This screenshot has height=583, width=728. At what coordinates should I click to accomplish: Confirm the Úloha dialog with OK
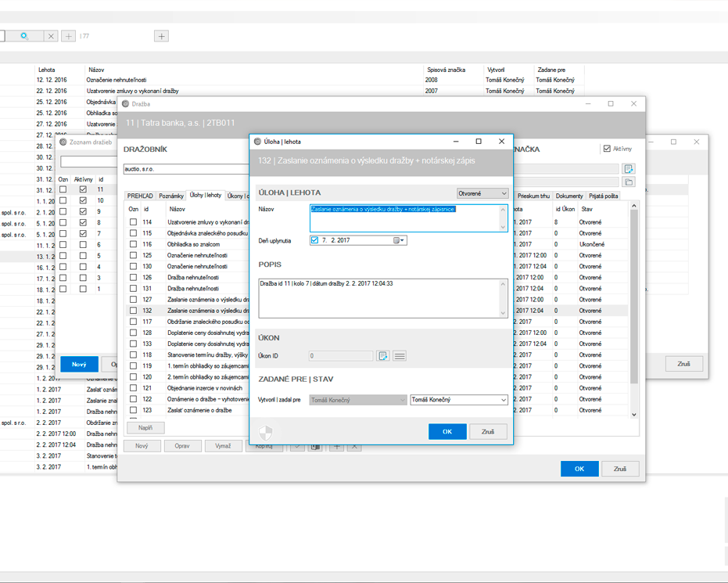pyautogui.click(x=447, y=431)
